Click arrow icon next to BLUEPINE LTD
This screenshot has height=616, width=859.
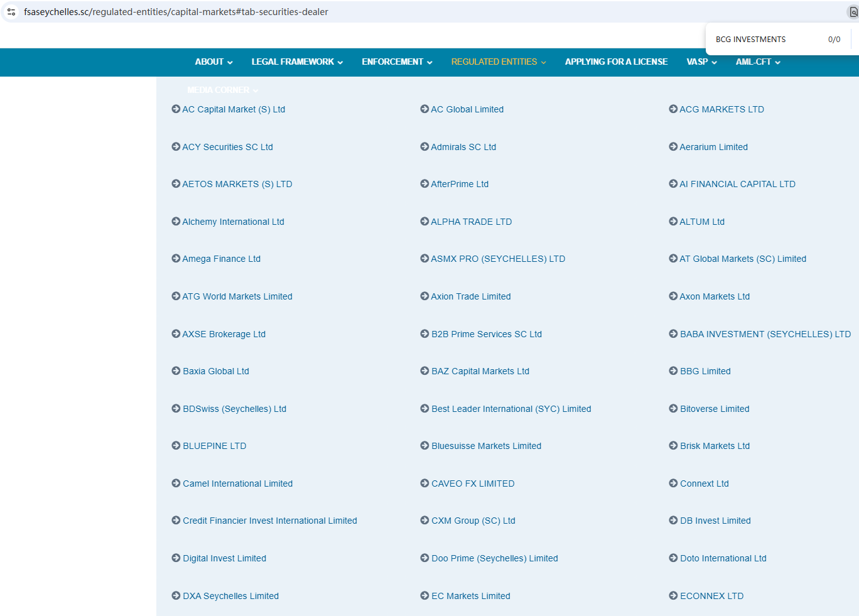[x=176, y=446]
